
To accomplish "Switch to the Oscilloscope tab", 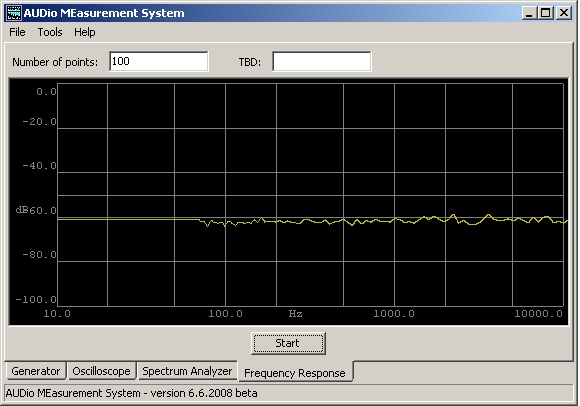I will click(x=101, y=371).
